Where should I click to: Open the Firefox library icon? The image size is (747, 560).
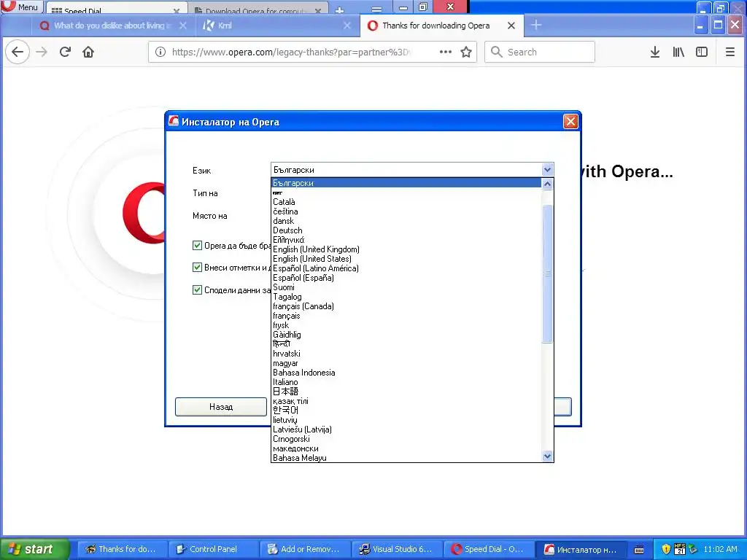(678, 52)
